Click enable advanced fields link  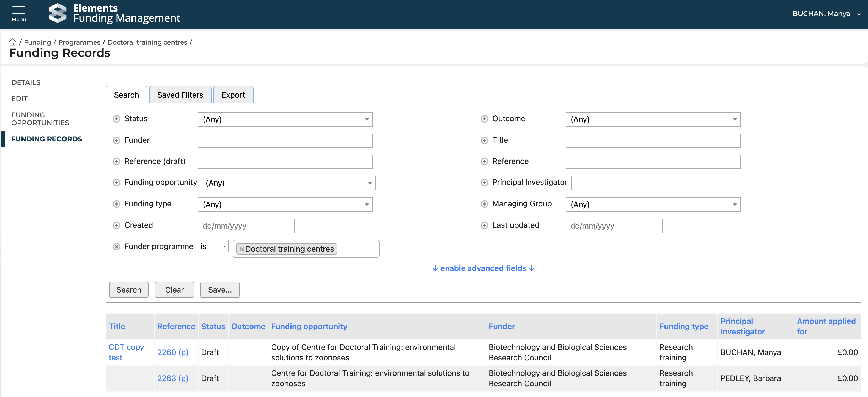coord(483,268)
